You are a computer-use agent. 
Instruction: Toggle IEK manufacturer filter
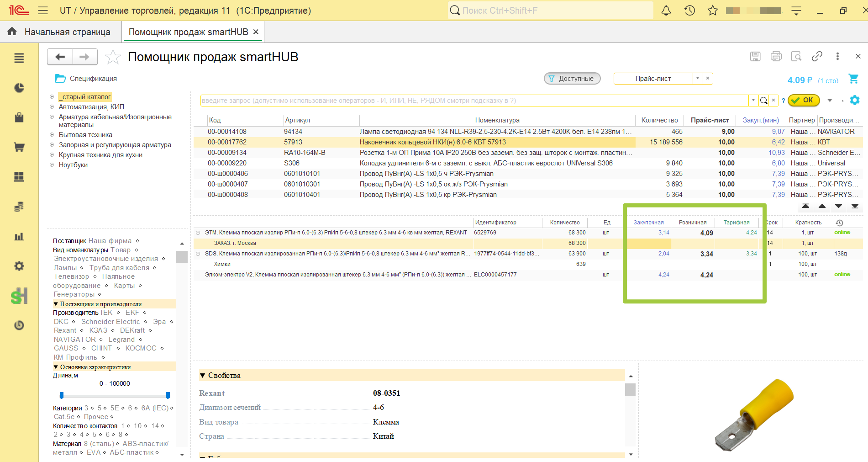pos(106,313)
